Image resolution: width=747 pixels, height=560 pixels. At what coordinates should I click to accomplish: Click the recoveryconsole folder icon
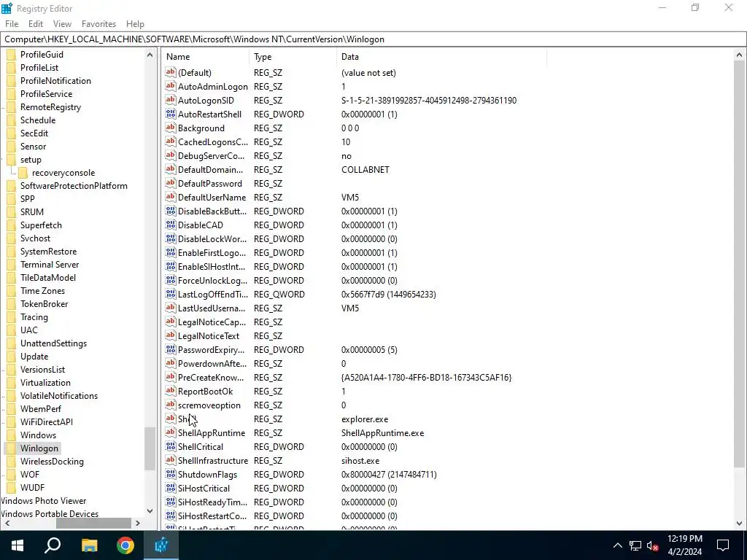coord(23,173)
